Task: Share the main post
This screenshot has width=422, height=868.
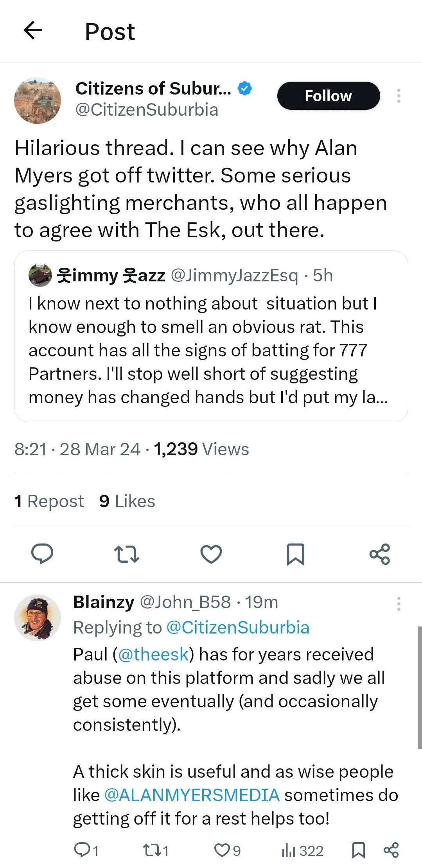Action: click(x=380, y=554)
